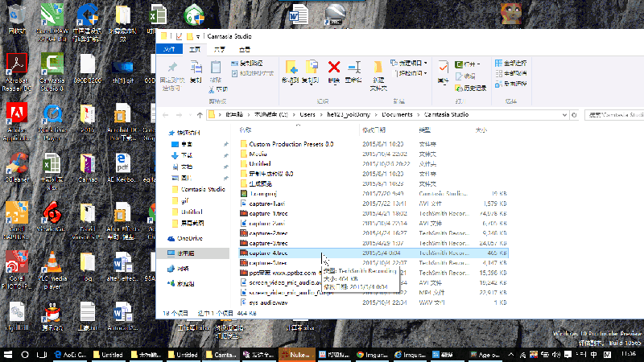644x362 pixels.
Task: Click the Refresh button next to the address bar
Action: click(x=575, y=115)
